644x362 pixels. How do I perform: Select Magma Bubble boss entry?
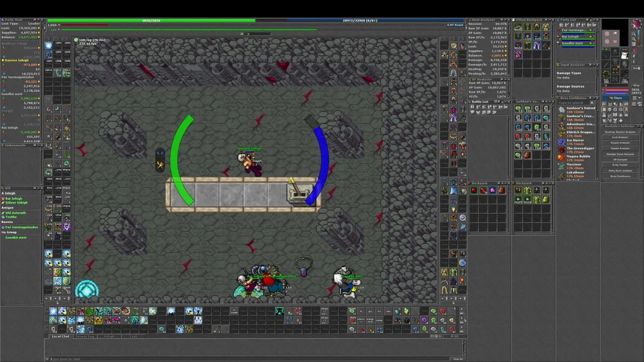(577, 158)
